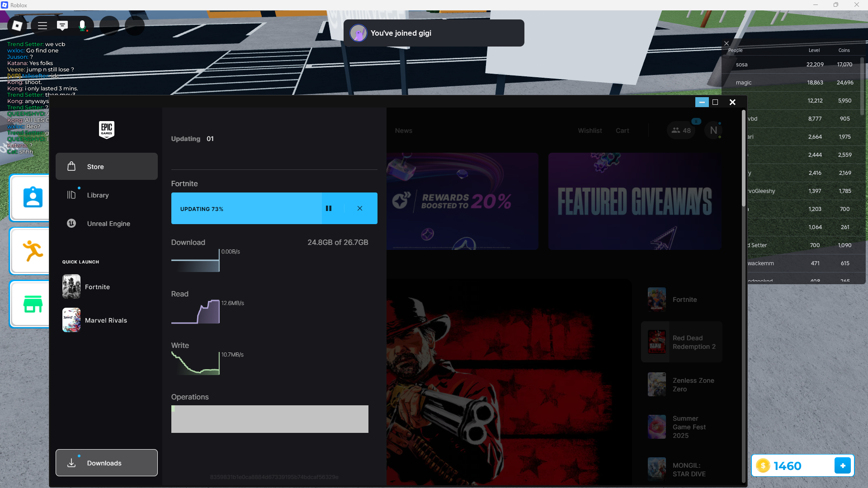Click the Download speed graph
The width and height of the screenshot is (868, 488).
[195, 260]
